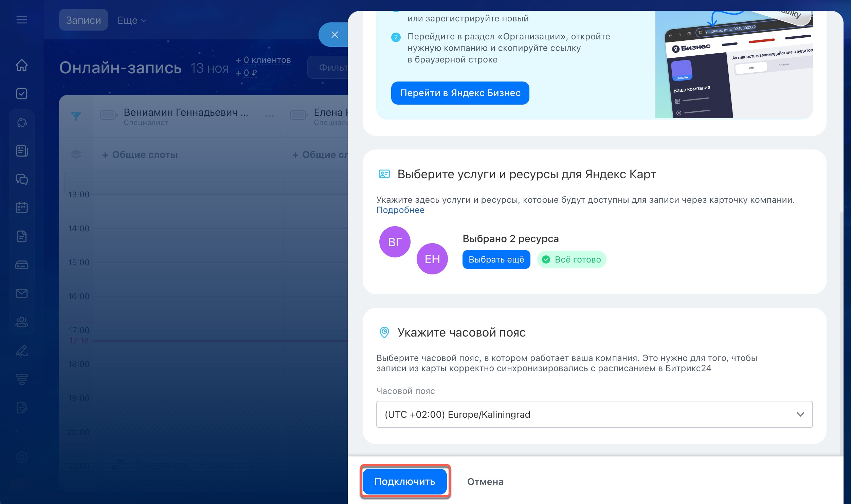
Task: Click Подключить button
Action: coord(404,481)
